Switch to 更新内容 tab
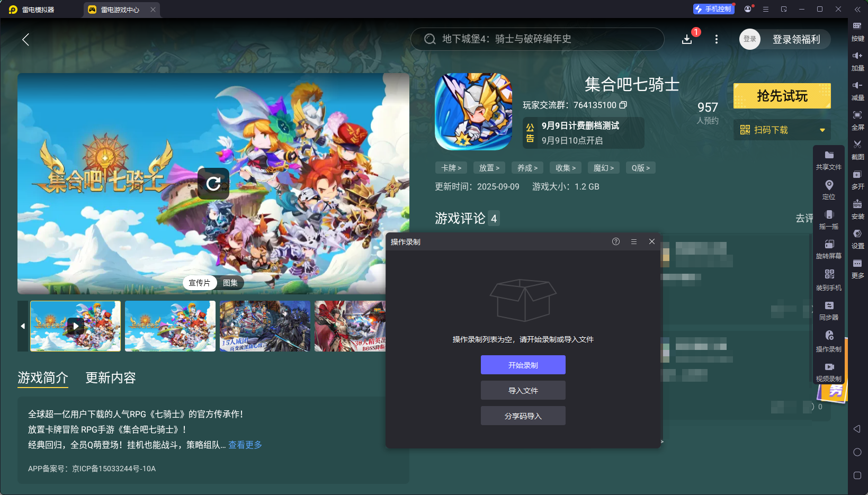 (x=111, y=377)
